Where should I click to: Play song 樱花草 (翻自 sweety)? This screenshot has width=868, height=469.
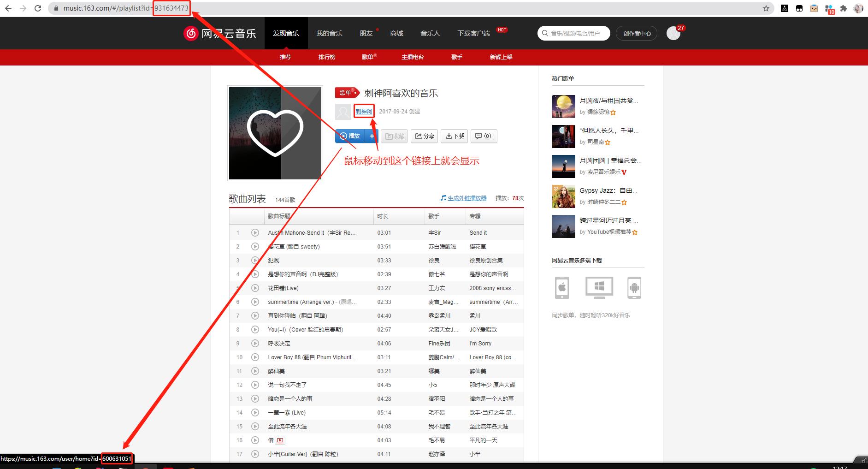click(255, 247)
